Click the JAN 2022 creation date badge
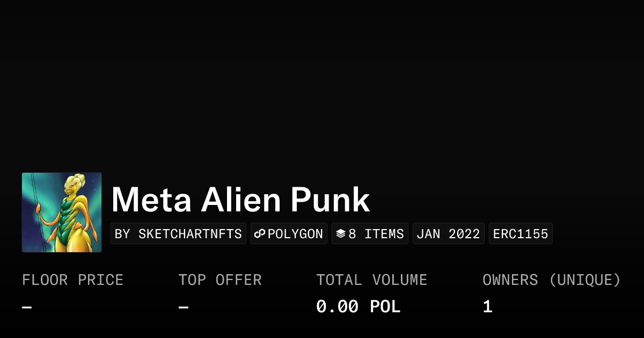Image resolution: width=644 pixels, height=338 pixels. pos(448,234)
